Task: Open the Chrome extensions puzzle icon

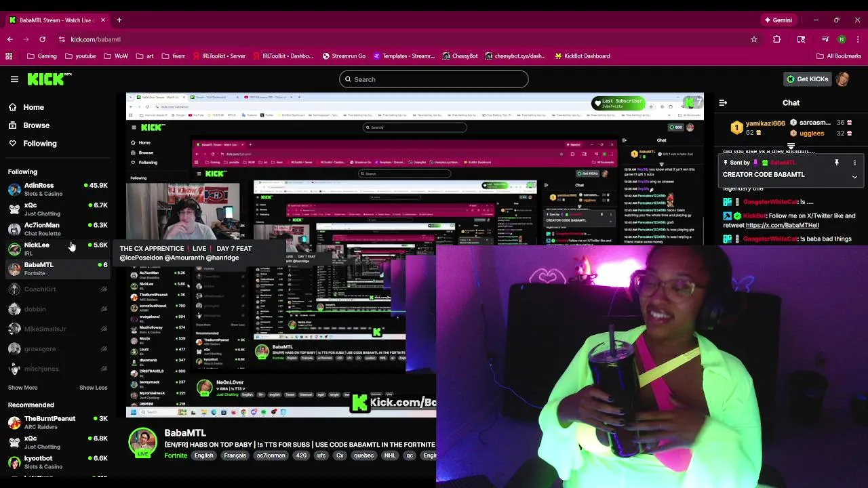Action: 777,39
